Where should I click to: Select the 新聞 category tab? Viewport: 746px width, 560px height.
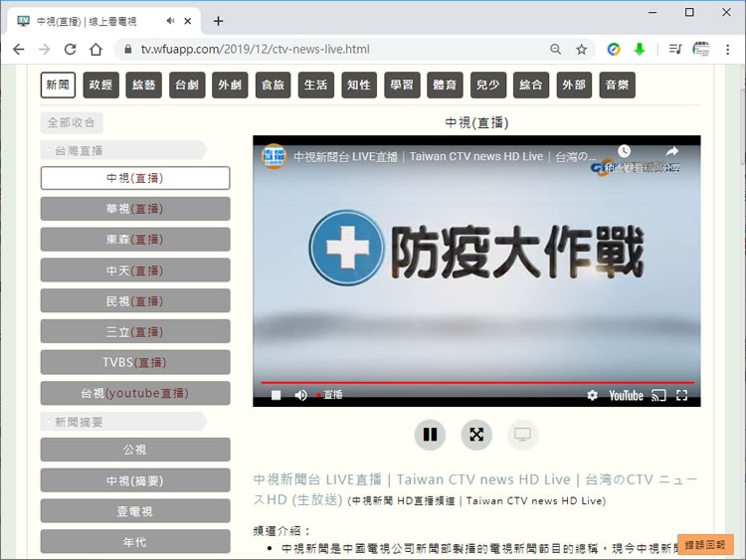(58, 86)
